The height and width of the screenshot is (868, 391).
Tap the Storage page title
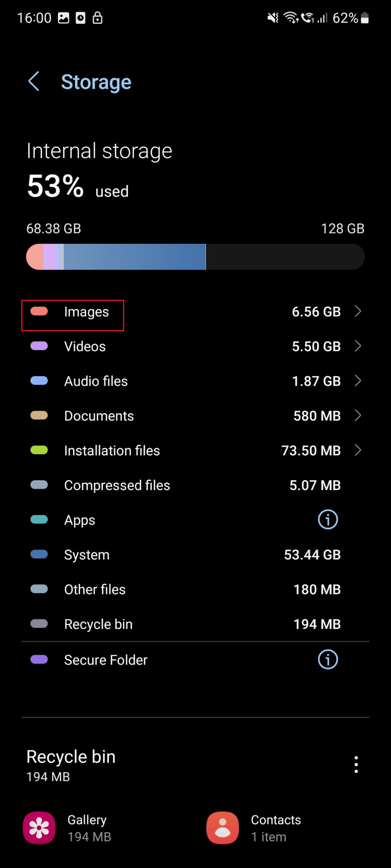pos(96,82)
